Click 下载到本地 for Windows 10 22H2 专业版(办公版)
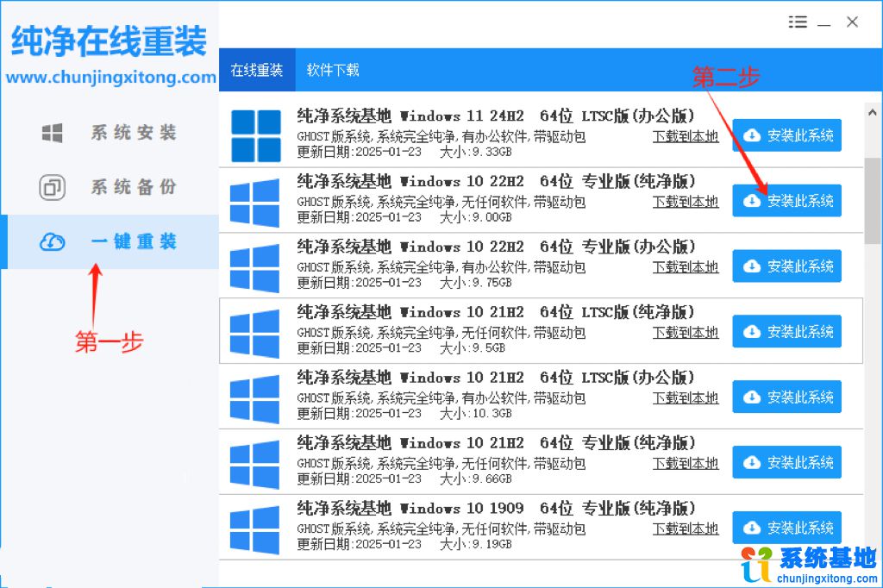The width and height of the screenshot is (883, 588). tap(686, 267)
